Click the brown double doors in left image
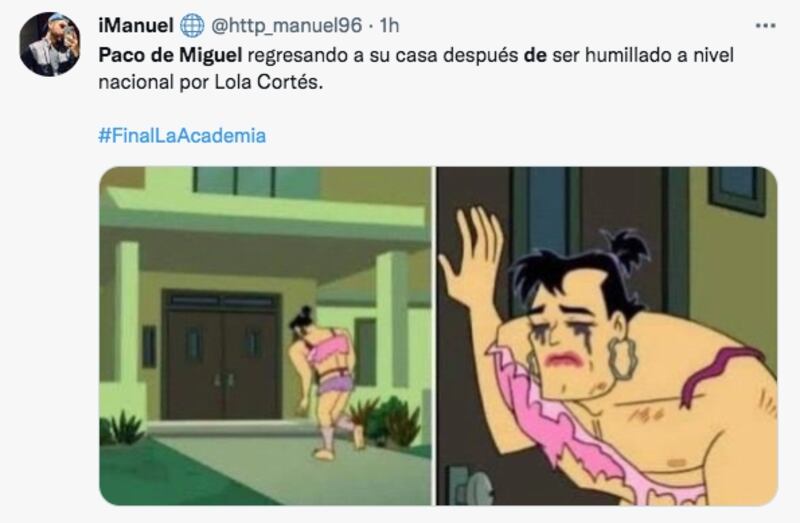The height and width of the screenshot is (523, 800). tap(222, 356)
